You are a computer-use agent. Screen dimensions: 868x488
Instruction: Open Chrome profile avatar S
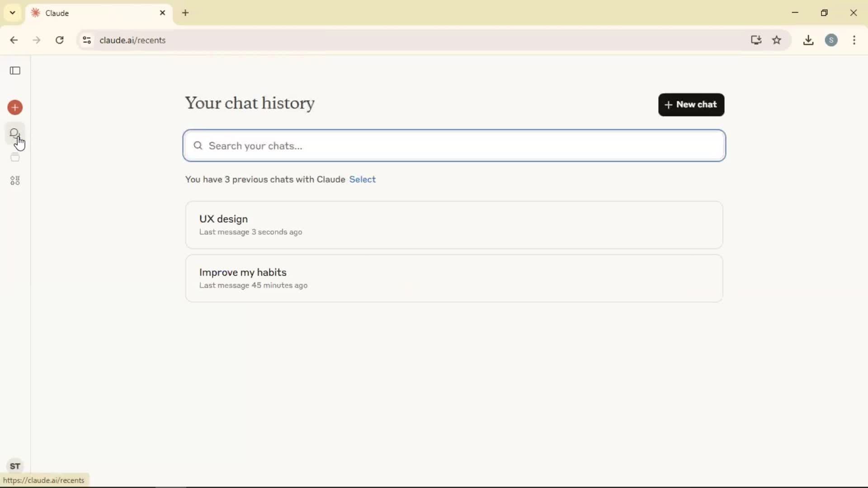[831, 40]
